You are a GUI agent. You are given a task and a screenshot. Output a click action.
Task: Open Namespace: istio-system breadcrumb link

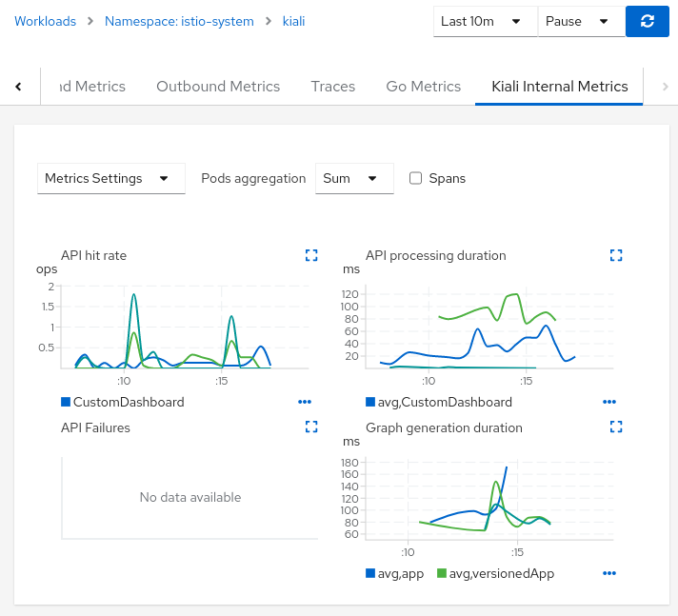coord(179,21)
